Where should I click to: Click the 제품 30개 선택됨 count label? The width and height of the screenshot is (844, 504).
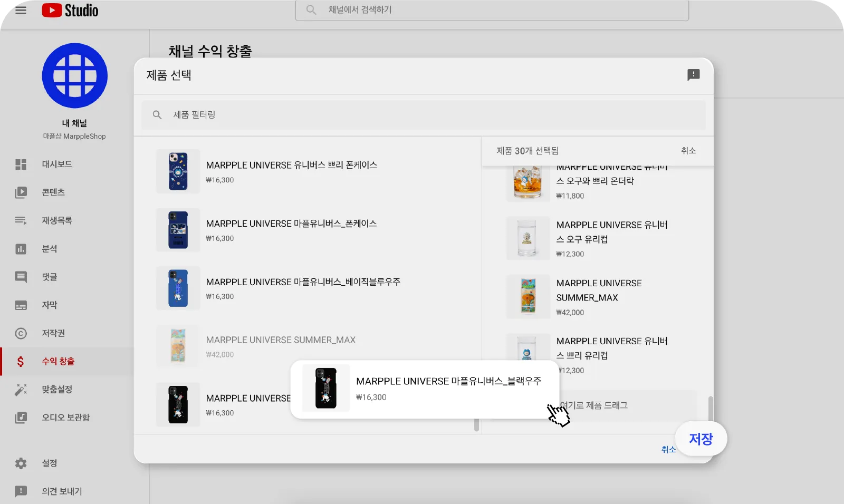(x=527, y=151)
